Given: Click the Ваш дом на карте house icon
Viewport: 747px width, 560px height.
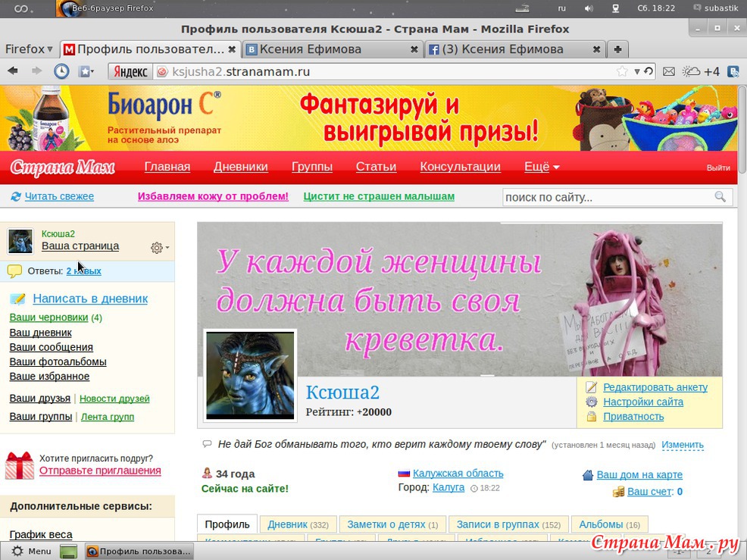Looking at the screenshot, I should tap(588, 475).
